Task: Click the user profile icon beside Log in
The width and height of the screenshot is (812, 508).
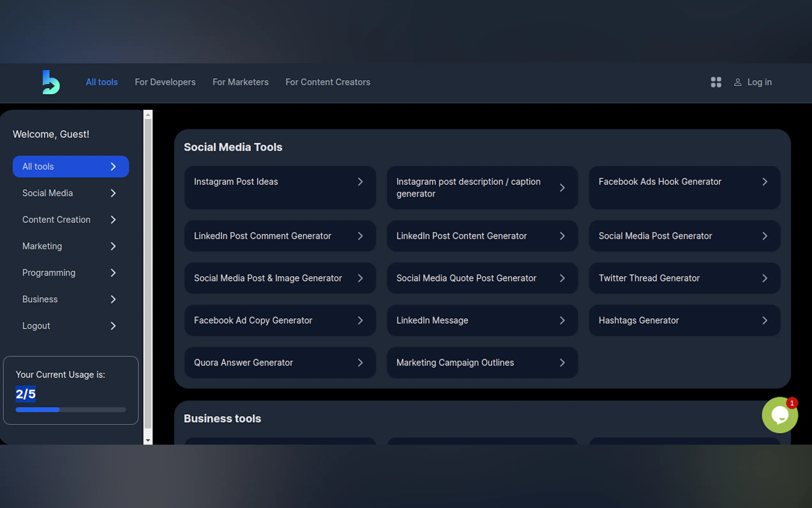Action: (x=738, y=82)
